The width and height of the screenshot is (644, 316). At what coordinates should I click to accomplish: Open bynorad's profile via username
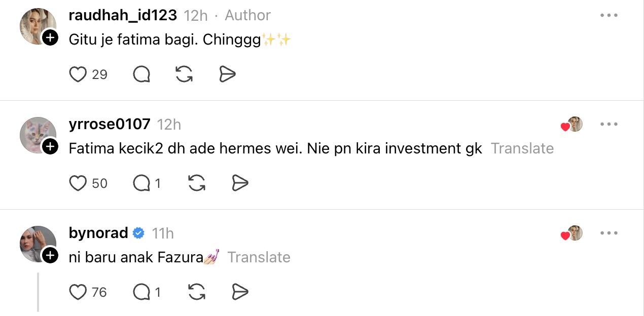point(98,233)
